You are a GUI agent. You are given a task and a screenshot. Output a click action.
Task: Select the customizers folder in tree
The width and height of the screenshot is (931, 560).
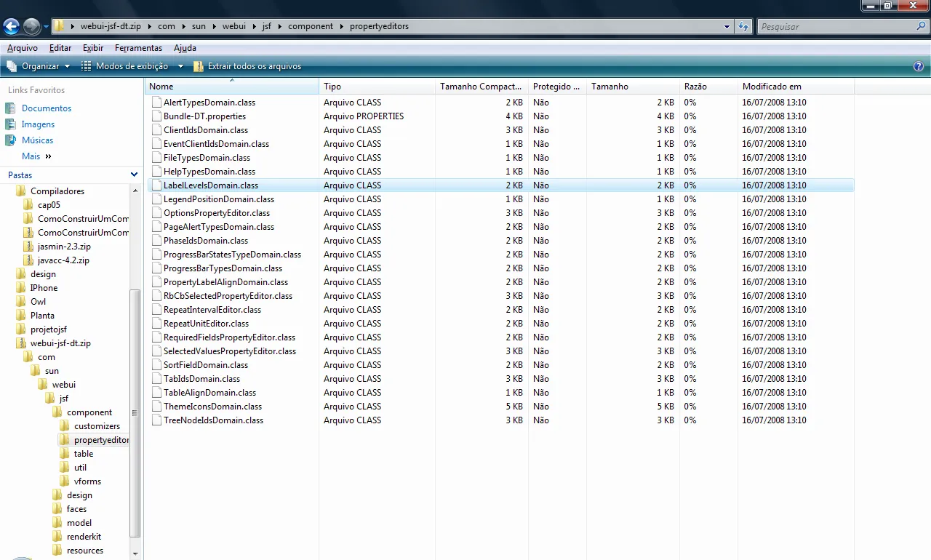coord(97,426)
